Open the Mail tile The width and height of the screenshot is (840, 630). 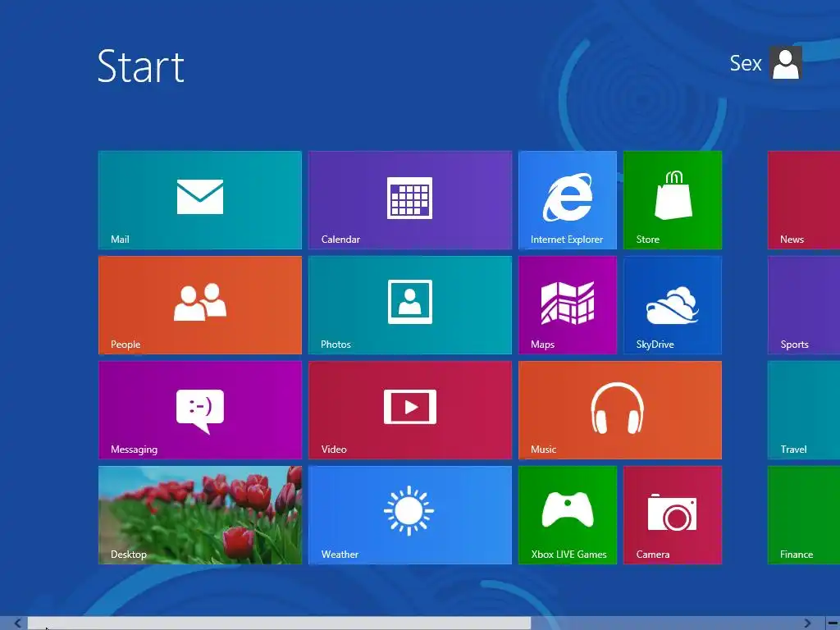coord(200,200)
